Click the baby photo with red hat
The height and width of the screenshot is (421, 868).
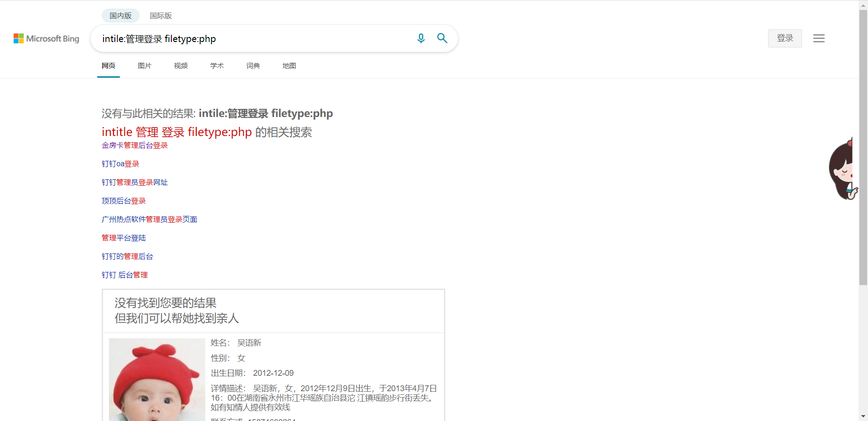tap(157, 379)
